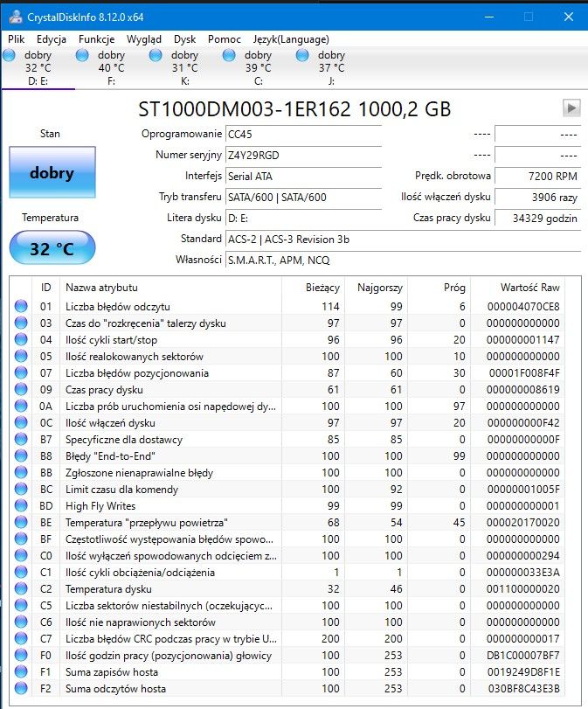Click status icon for attribute F0
Viewport: 588px width, 709px height.
(x=21, y=655)
